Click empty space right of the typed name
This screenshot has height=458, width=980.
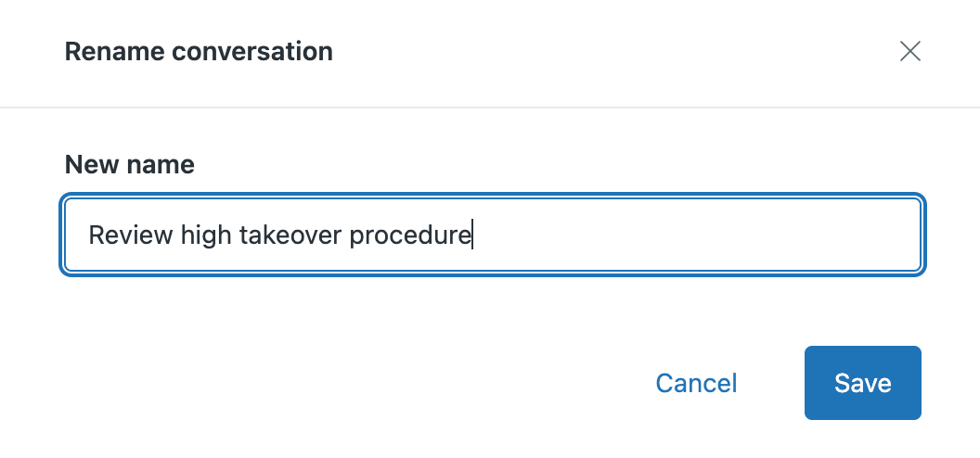pos(696,235)
